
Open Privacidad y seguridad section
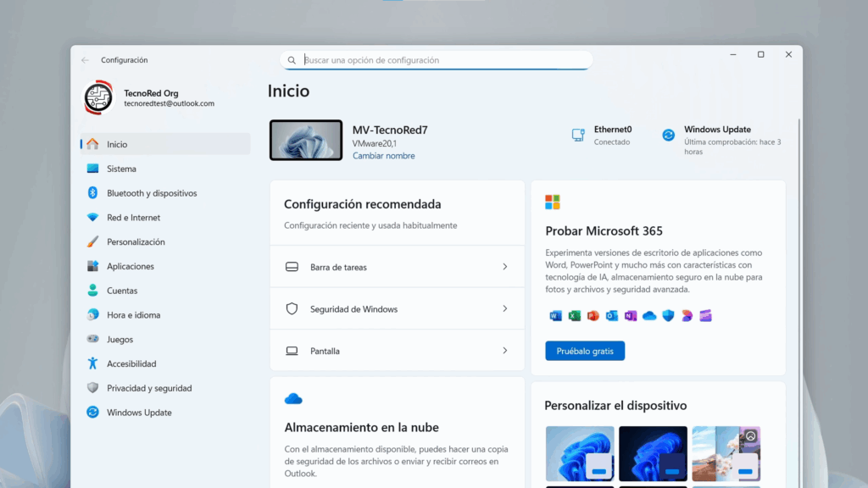tap(165, 387)
